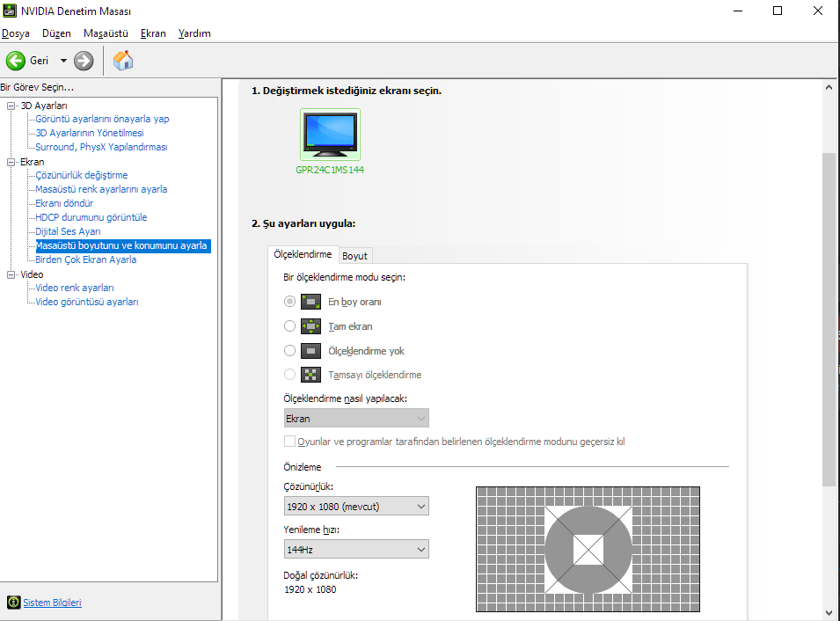Click the scrollbar down arrow
840x621 pixels.
coord(829,613)
